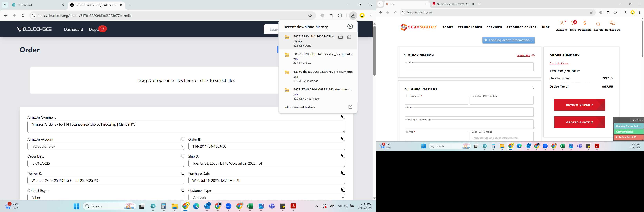The image size is (644, 212).
Task: Open the SHOP menu on Scansource
Action: tap(545, 27)
